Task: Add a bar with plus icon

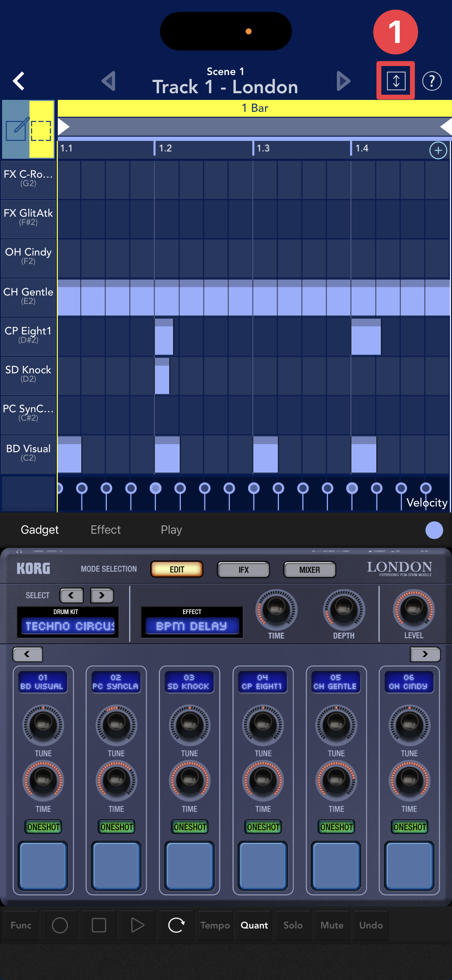Action: [x=438, y=151]
